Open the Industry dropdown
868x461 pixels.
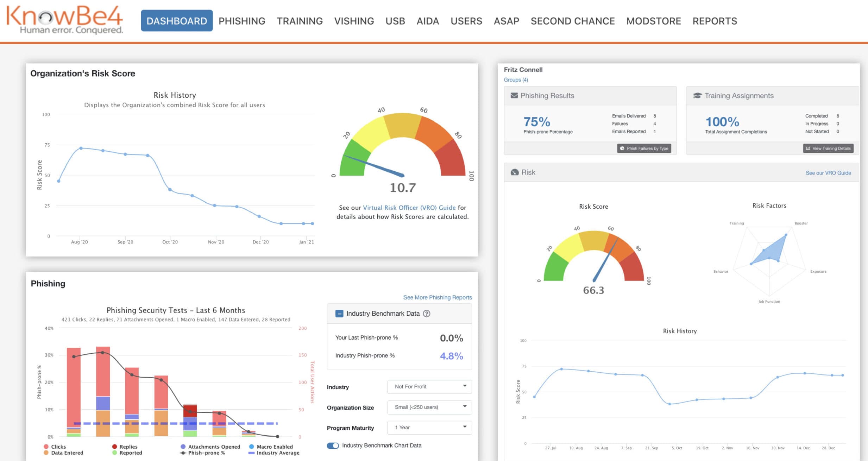(429, 386)
